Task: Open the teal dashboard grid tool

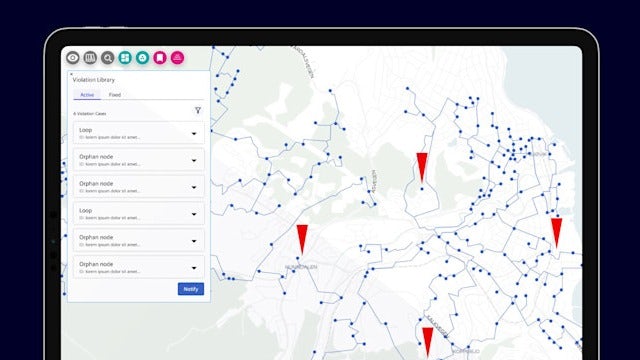Action: click(x=125, y=58)
